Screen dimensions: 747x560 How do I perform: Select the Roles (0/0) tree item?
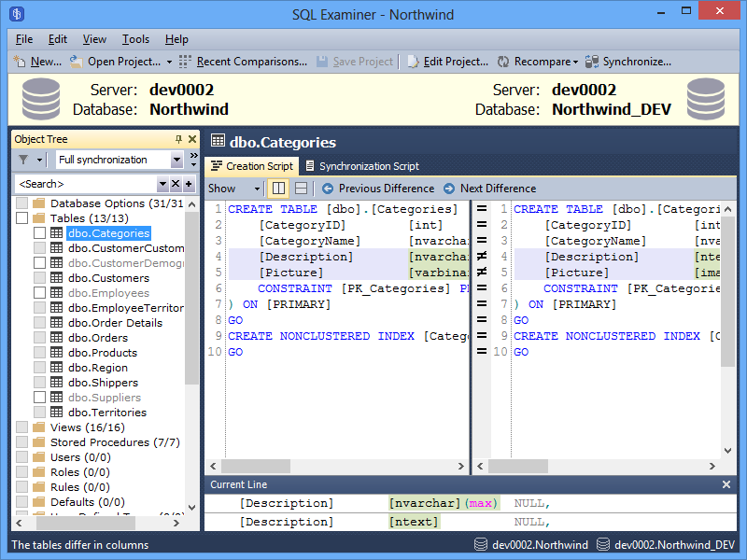pos(80,472)
